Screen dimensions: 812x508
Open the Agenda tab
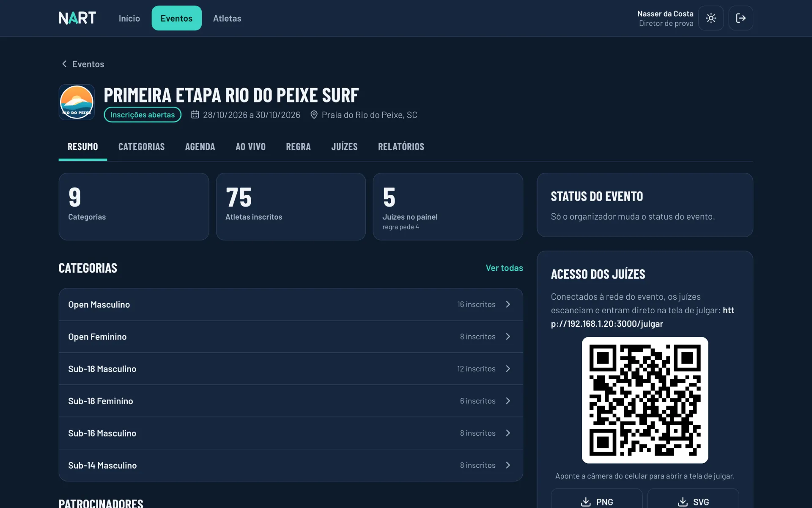coord(200,147)
